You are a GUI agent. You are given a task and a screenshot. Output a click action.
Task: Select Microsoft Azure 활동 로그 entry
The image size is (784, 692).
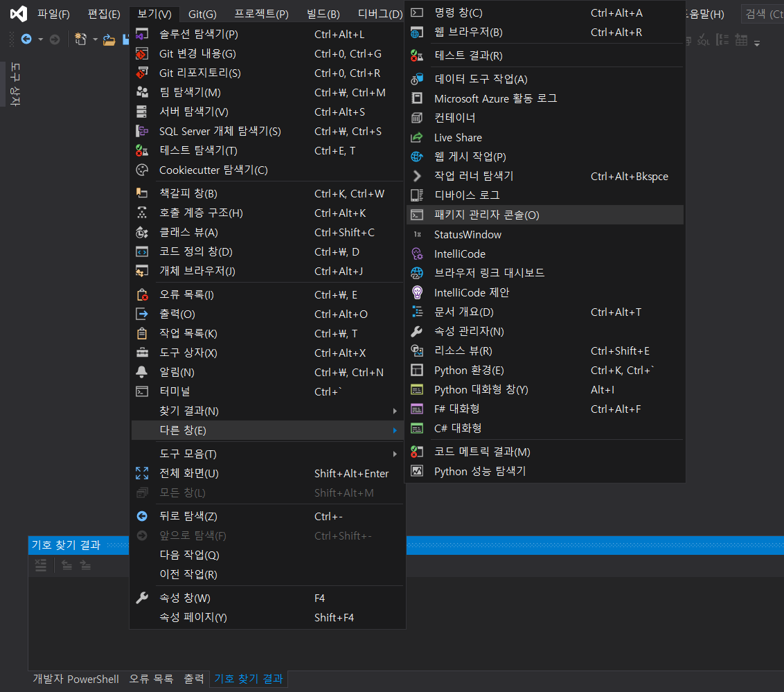click(x=544, y=98)
